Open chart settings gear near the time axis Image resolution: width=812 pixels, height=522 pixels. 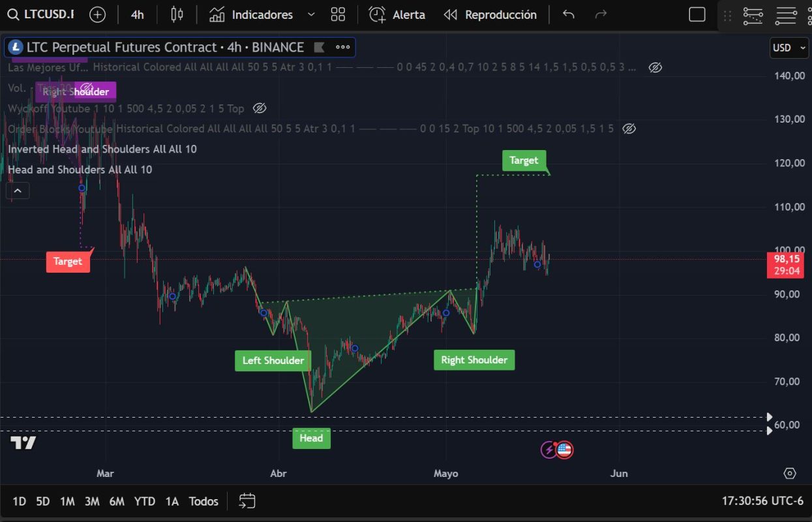click(x=790, y=473)
